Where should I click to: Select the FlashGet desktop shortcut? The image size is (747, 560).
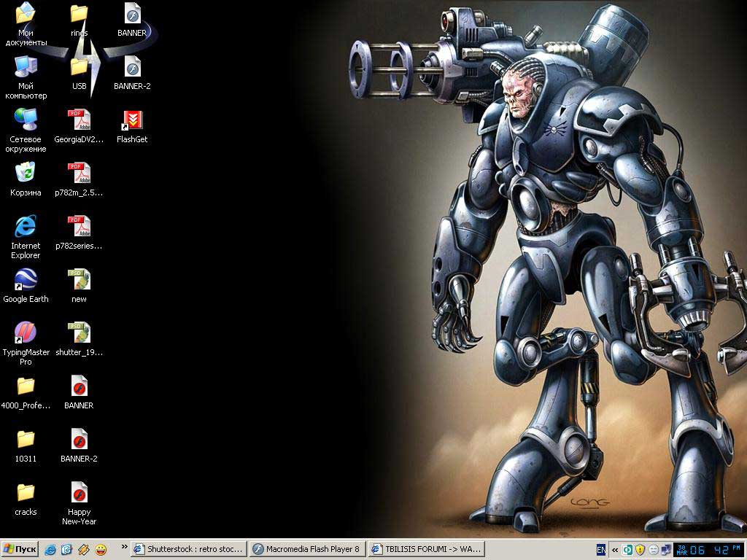[x=133, y=126]
